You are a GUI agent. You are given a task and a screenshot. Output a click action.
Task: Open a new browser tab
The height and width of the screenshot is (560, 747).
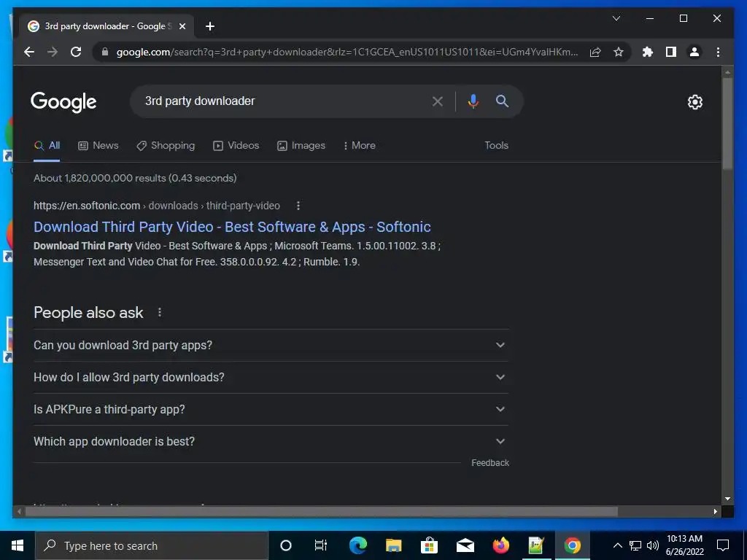[x=210, y=26]
